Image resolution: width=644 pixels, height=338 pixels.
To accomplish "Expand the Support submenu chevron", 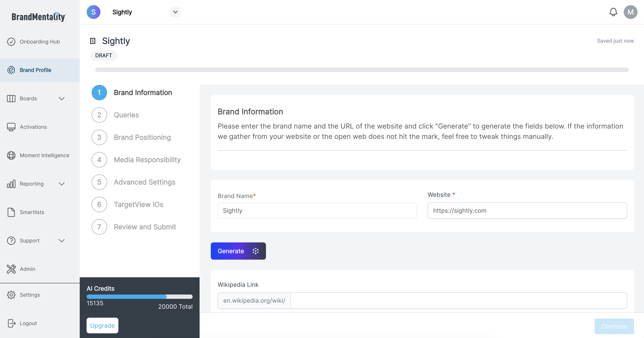I will [61, 241].
